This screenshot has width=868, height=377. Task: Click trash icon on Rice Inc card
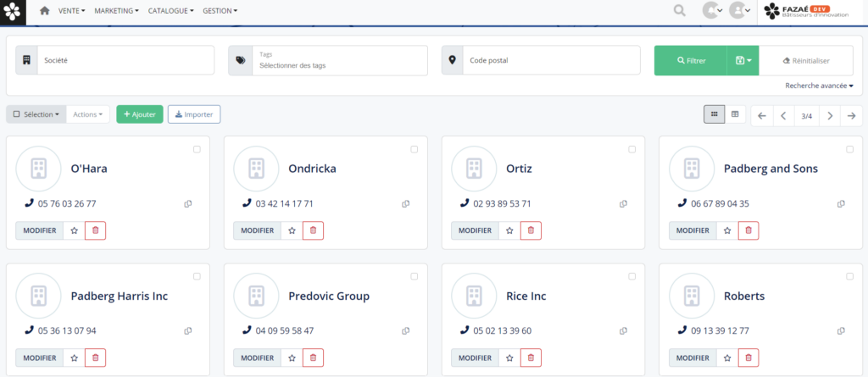click(x=531, y=358)
